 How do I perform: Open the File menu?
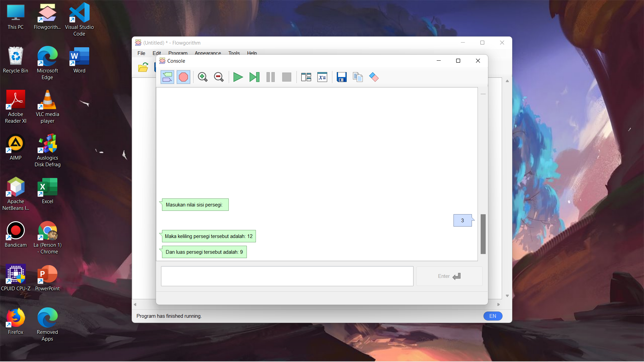tap(141, 53)
